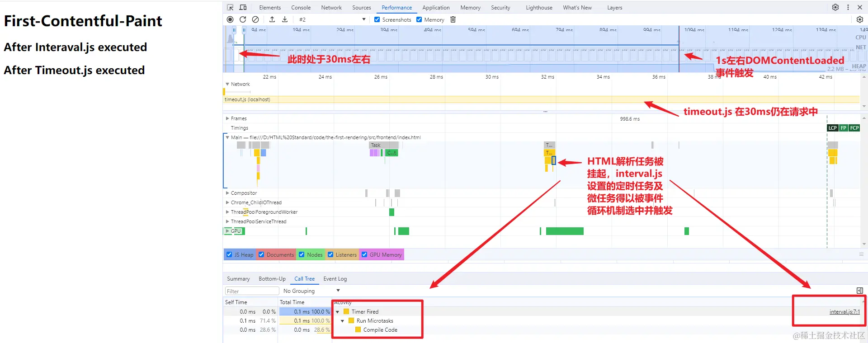Expand the ThreadPoolServiceThread track

(x=227, y=221)
